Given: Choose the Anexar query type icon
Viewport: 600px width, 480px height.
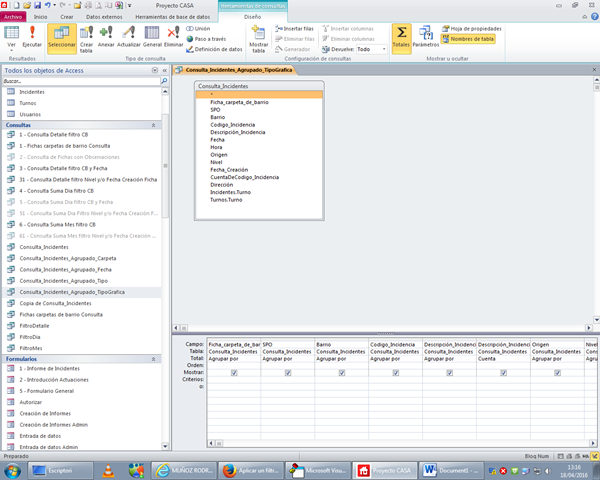Looking at the screenshot, I should pos(107,37).
